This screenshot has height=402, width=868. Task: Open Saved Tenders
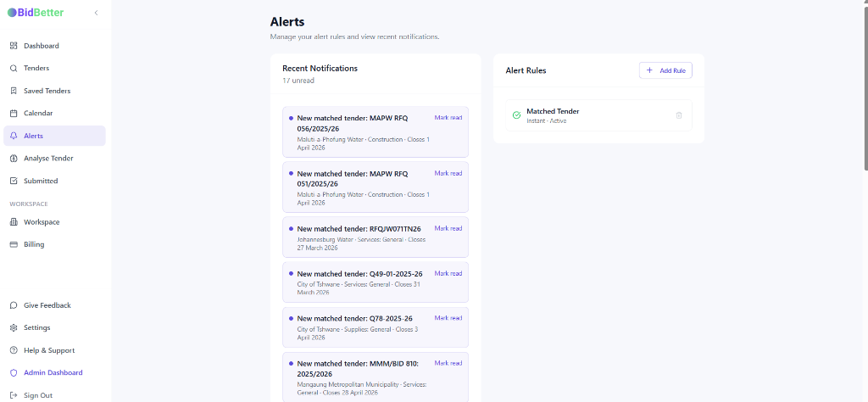[x=54, y=91]
